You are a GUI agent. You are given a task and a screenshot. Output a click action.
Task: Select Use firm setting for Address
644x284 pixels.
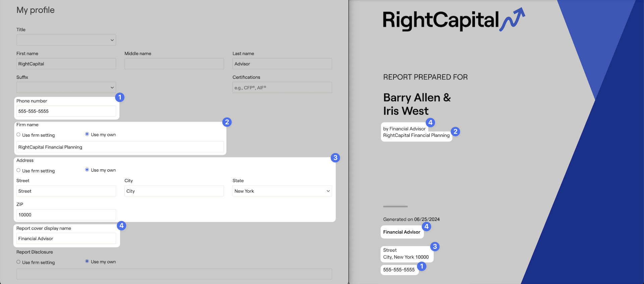pyautogui.click(x=18, y=170)
